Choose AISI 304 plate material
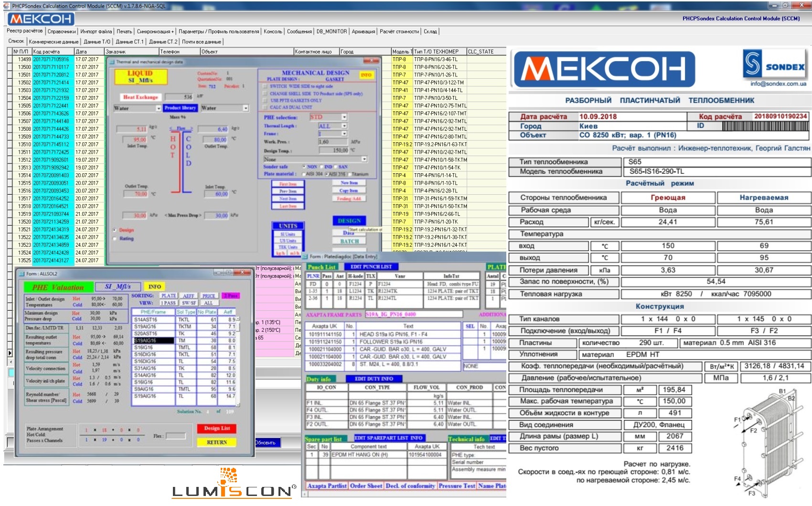 pos(304,174)
